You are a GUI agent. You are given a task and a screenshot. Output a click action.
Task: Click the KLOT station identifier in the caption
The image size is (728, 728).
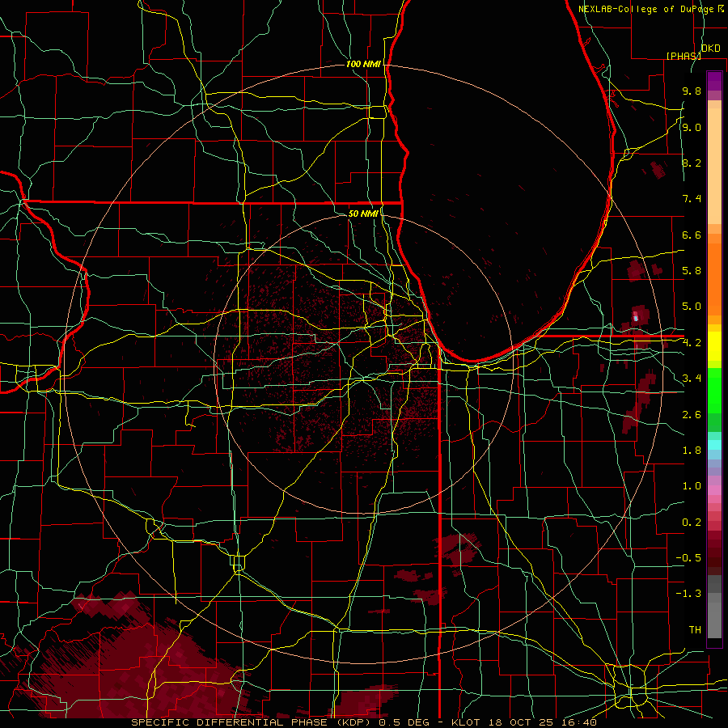pyautogui.click(x=468, y=722)
